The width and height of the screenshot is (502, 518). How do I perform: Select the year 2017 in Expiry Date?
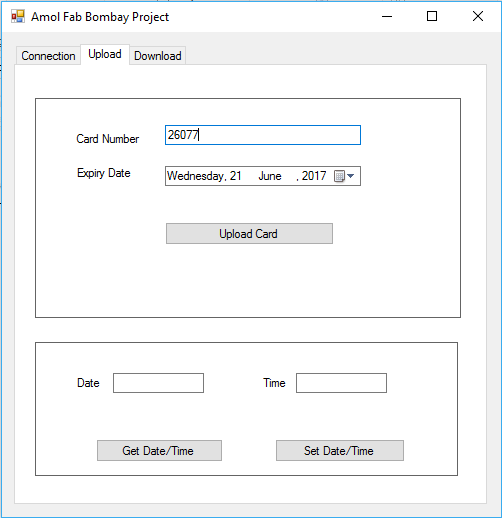(314, 176)
